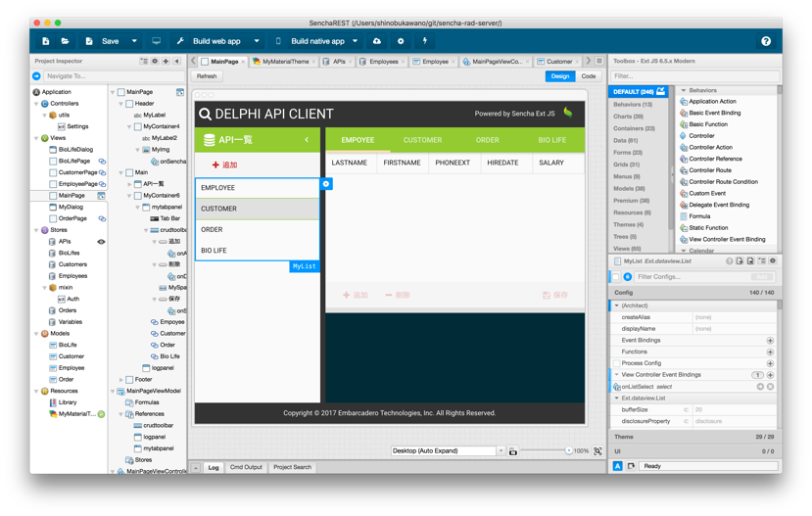This screenshot has width=812, height=516.
Task: Collapse the (Architect) config group
Action: [x=617, y=305]
